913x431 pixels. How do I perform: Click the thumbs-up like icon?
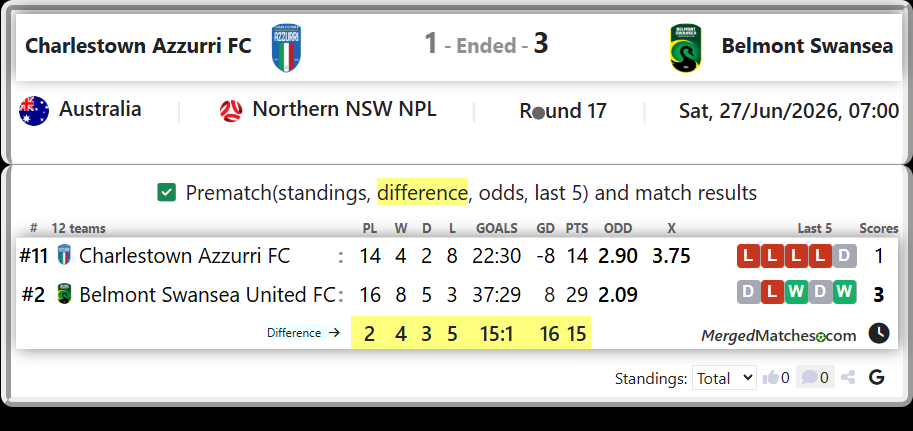pyautogui.click(x=770, y=378)
